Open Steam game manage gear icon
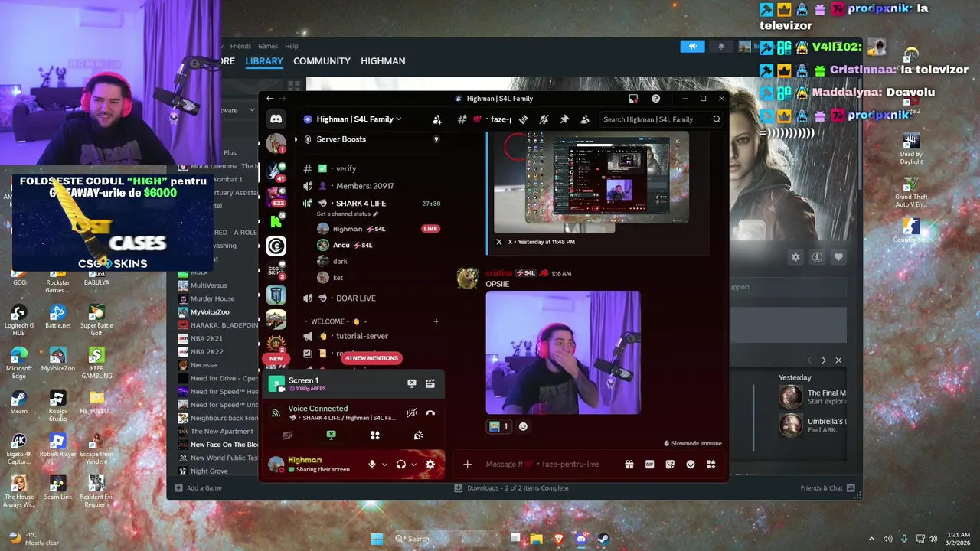 pos(795,258)
